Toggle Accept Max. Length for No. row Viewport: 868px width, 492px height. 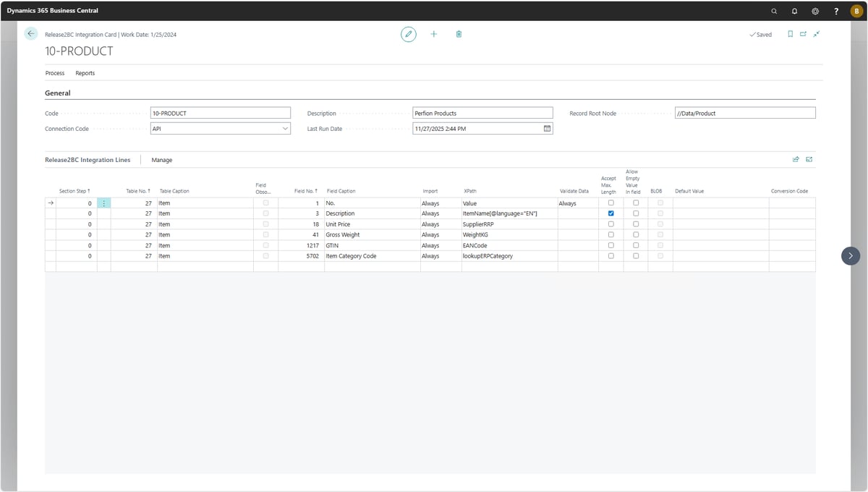point(611,203)
